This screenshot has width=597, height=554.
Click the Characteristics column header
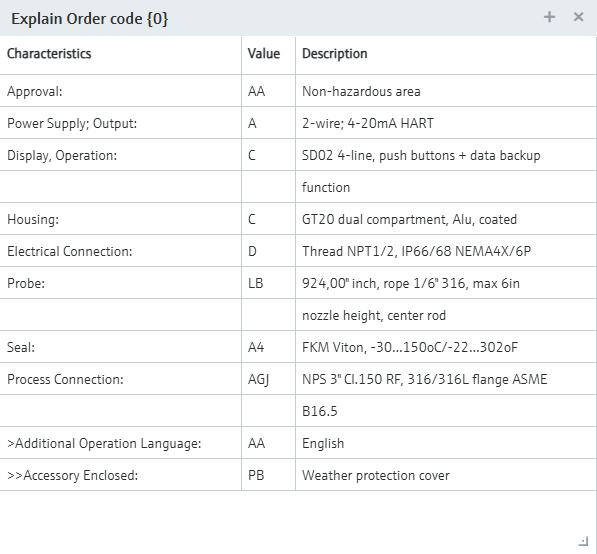(x=49, y=54)
